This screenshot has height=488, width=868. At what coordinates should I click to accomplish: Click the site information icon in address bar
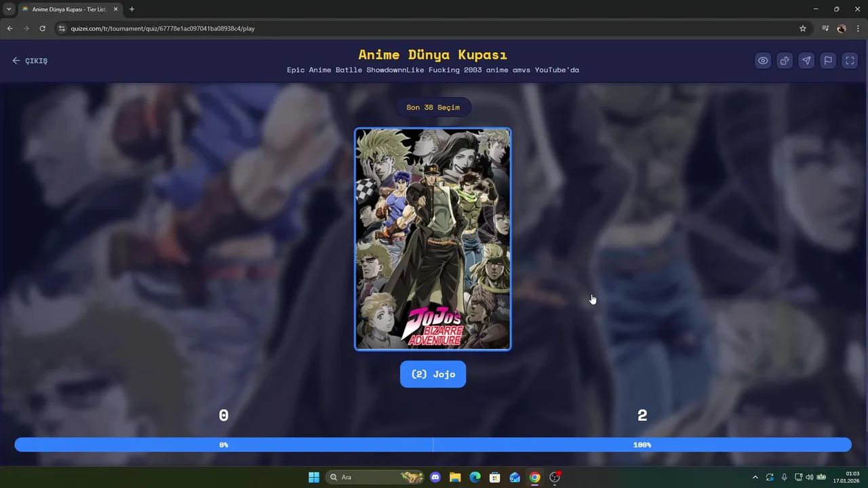click(x=62, y=28)
